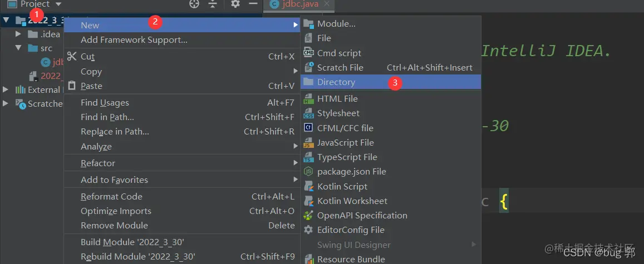Click the CFML/CFC file icon
Screen dimensions: 644x264
point(308,127)
